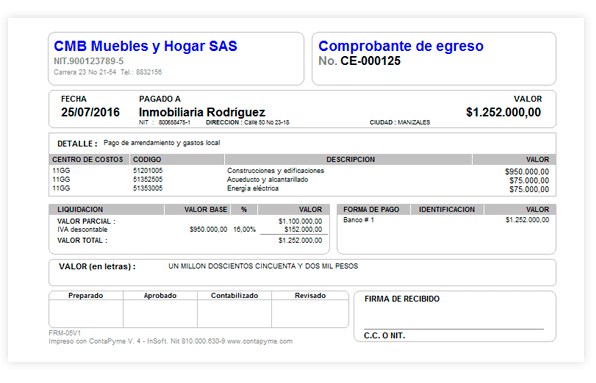Click the address line Carrera 23 No 21-54
Viewport: 596px width, 383px height.
click(85, 72)
